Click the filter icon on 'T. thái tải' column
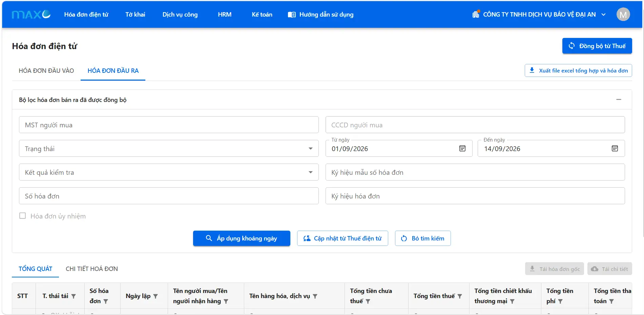 click(74, 296)
